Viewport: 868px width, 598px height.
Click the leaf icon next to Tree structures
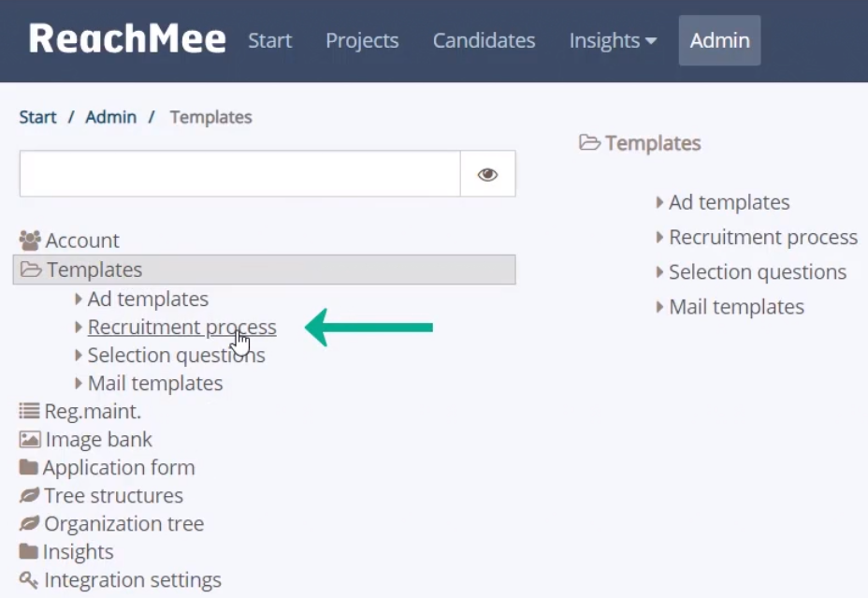tap(29, 496)
